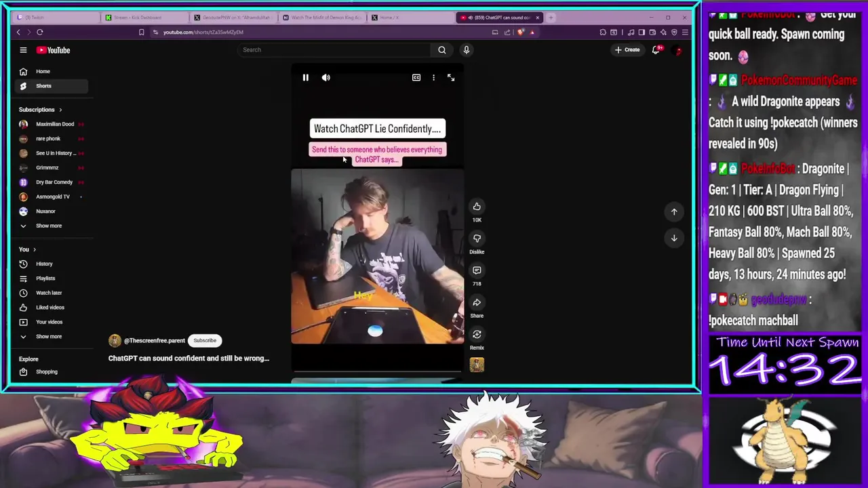Click the YouTube logo
Viewport: 868px width, 488px height.
pyautogui.click(x=54, y=50)
